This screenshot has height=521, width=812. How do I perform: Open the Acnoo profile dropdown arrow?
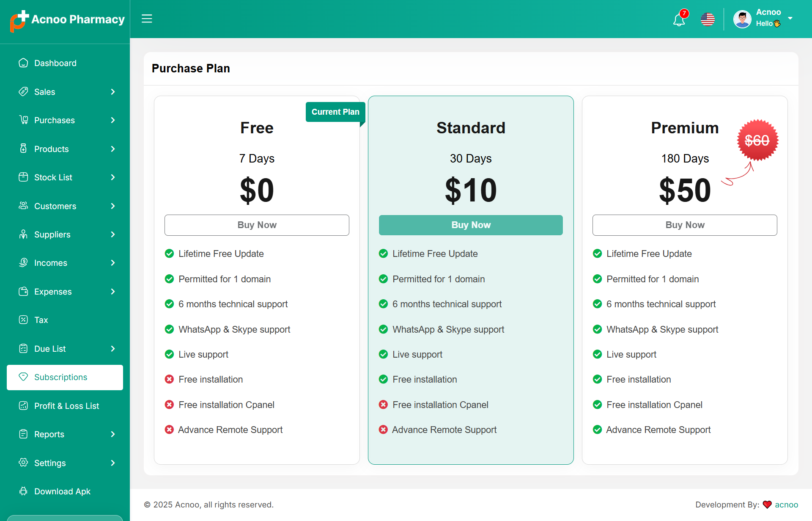[790, 18]
